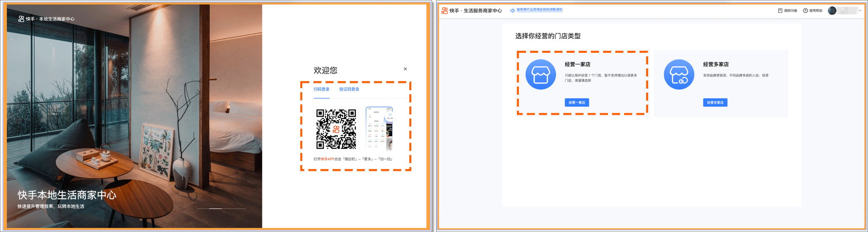Click the 经营一家店 card title
The width and height of the screenshot is (868, 232).
click(x=577, y=64)
